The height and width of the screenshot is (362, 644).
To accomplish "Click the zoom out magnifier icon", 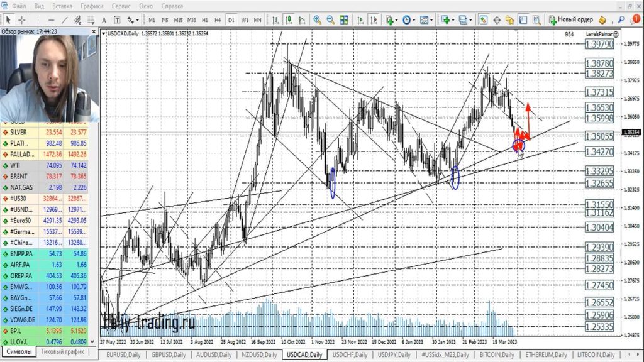I will click(x=330, y=19).
